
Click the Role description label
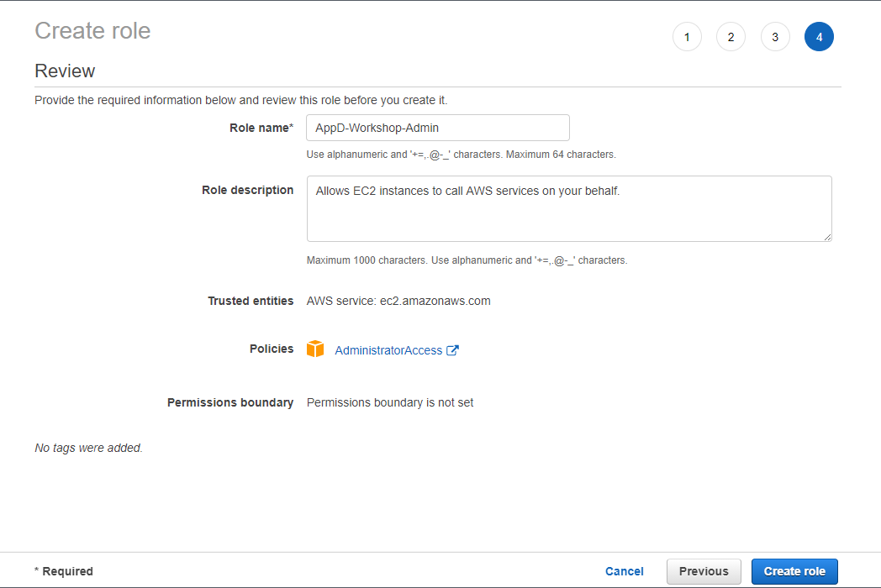coord(247,190)
